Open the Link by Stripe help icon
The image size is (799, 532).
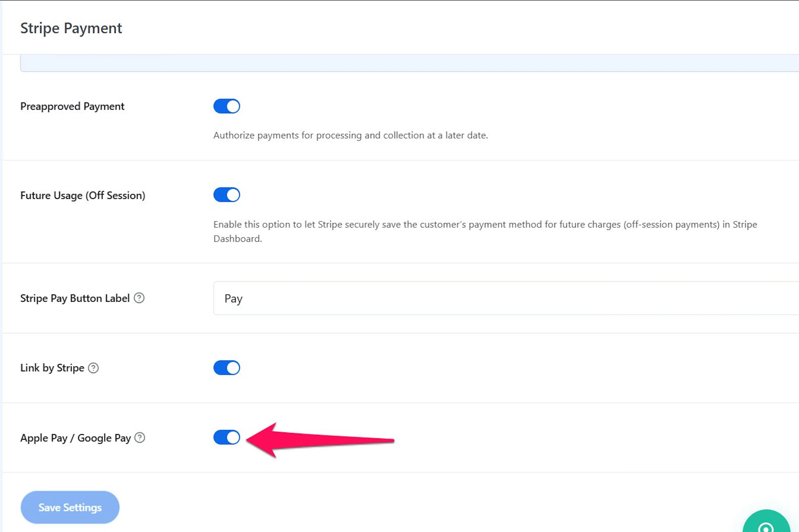[93, 368]
